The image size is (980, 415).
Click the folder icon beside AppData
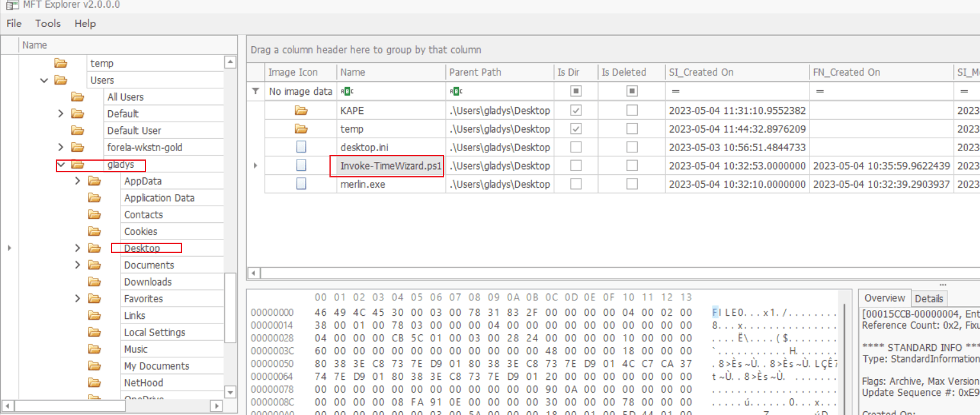click(x=95, y=181)
